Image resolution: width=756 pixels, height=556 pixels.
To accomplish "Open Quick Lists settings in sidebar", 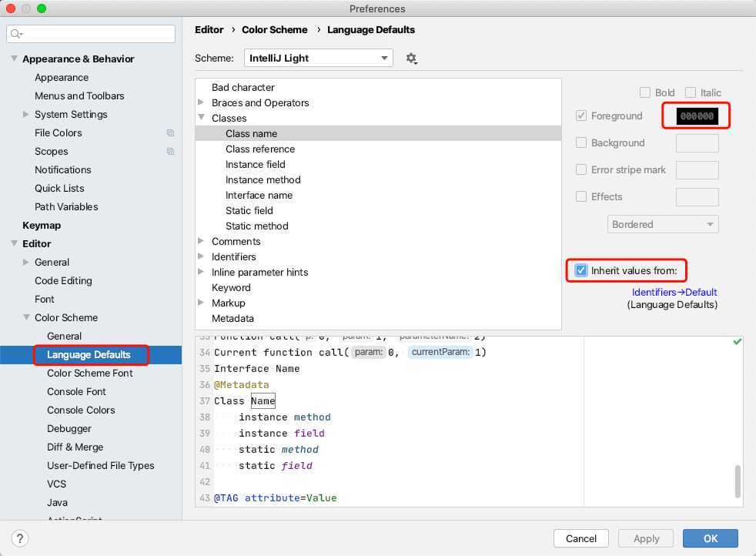I will point(59,188).
